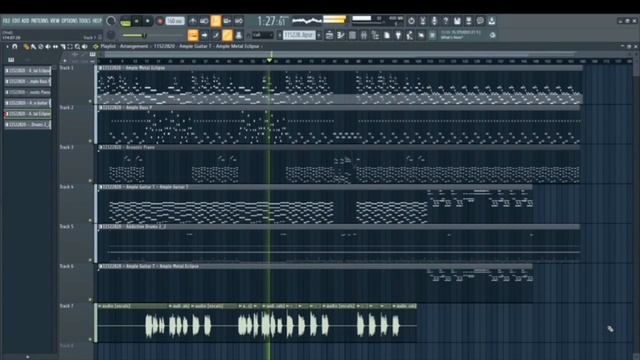This screenshot has height=360, width=640.
Task: Open Ample Bass P clip menu
Action: point(100,108)
